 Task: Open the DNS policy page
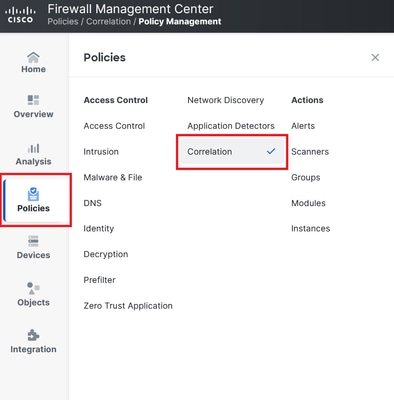coord(92,203)
